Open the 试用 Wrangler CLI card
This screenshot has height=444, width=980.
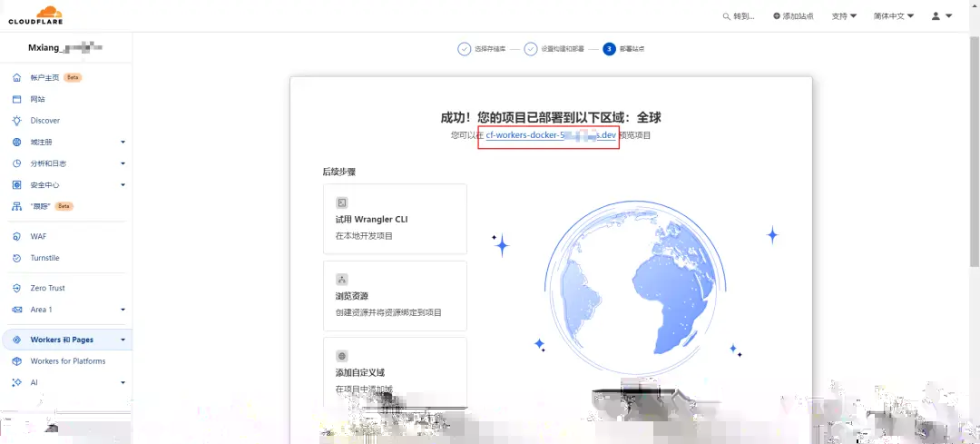[x=395, y=219]
